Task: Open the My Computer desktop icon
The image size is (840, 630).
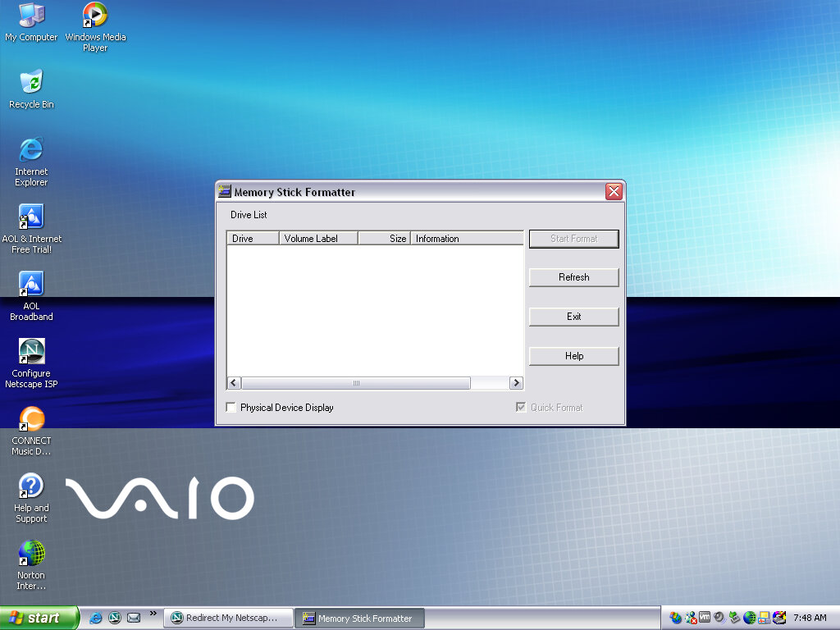Action: click(x=31, y=16)
